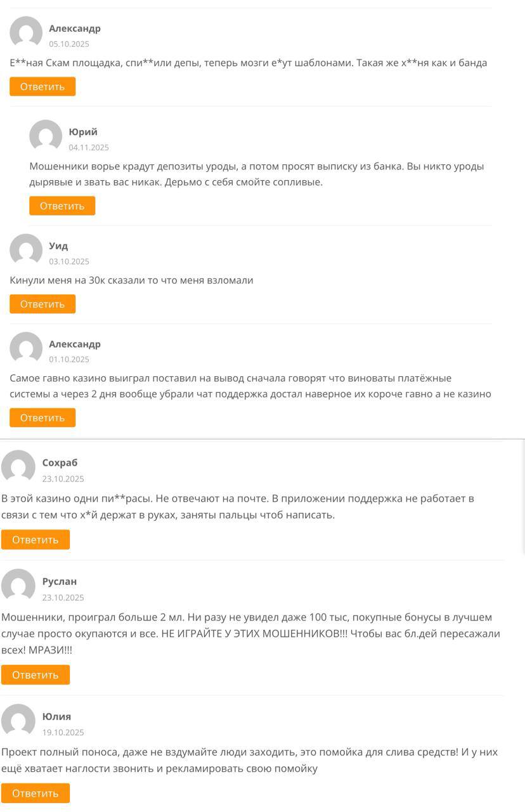Click avatar of Александр's 05.10.2025 comment
The height and width of the screenshot is (812, 525).
coord(26,32)
